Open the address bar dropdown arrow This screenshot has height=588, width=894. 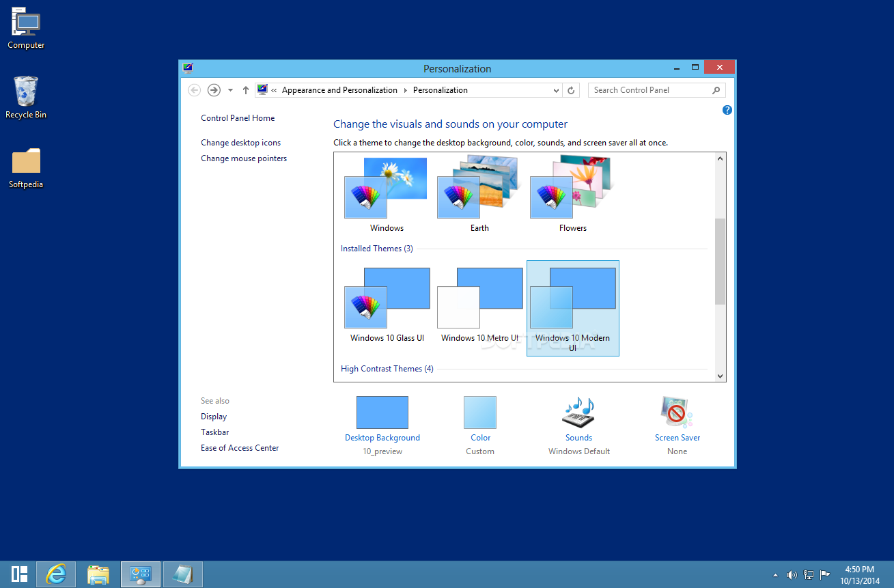pyautogui.click(x=555, y=89)
